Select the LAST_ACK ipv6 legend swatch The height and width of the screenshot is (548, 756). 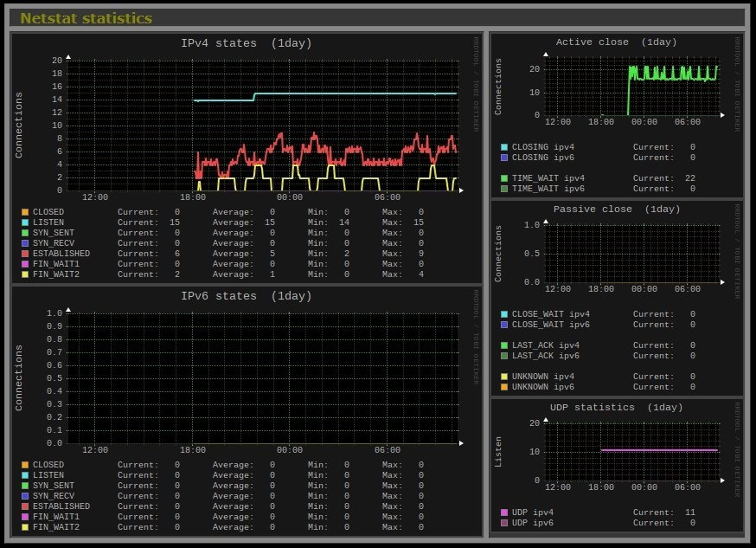click(x=505, y=356)
